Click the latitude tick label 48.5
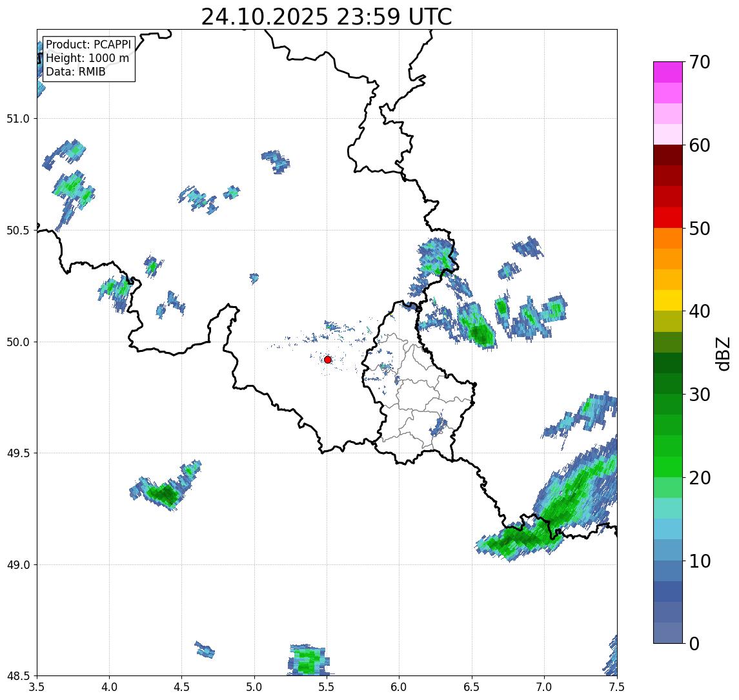This screenshot has height=700, width=739. click(x=18, y=676)
